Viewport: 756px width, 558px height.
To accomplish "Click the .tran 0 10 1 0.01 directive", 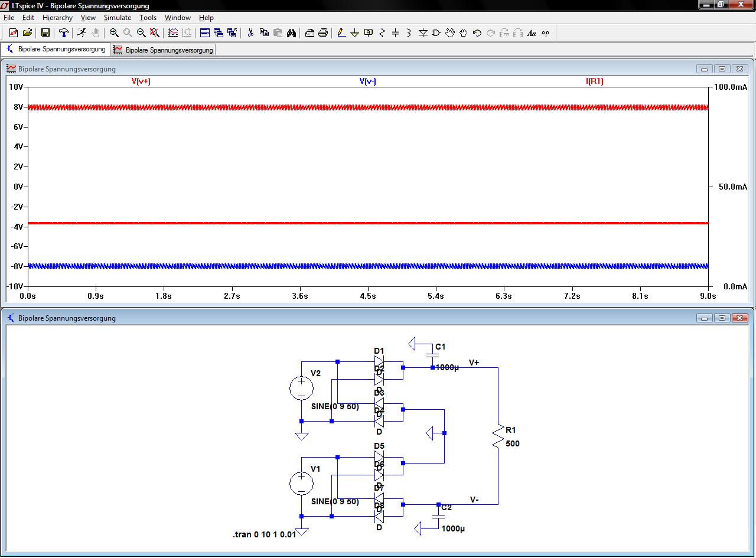I will coord(264,534).
